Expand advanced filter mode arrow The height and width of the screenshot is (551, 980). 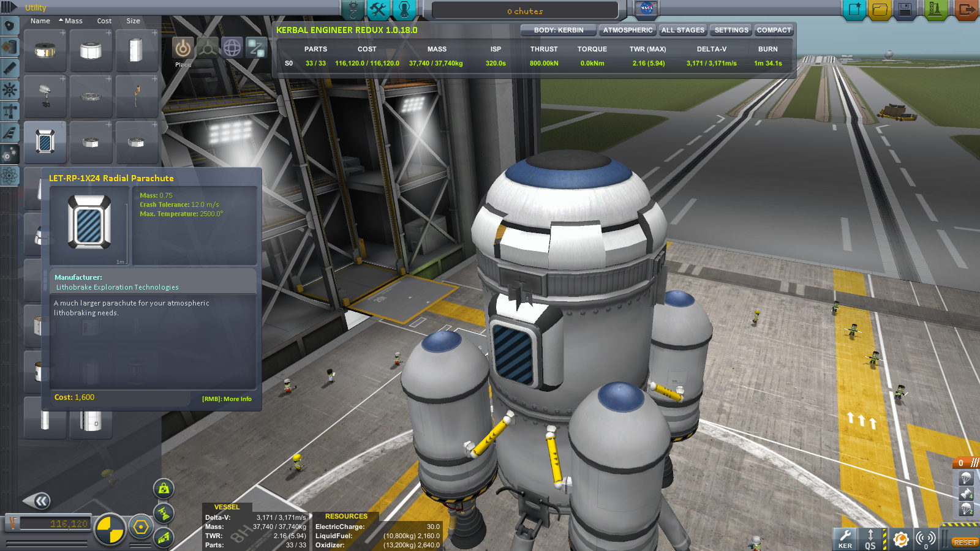pyautogui.click(x=9, y=7)
